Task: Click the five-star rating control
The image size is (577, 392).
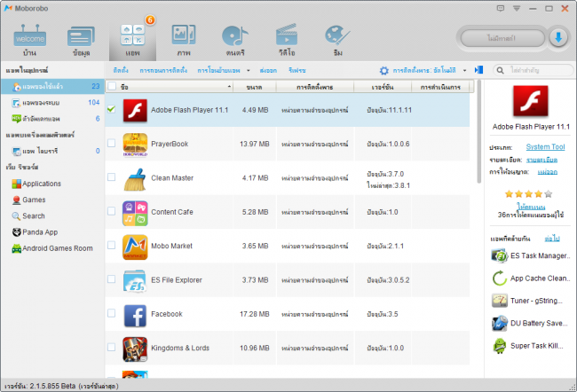Action: (x=528, y=194)
